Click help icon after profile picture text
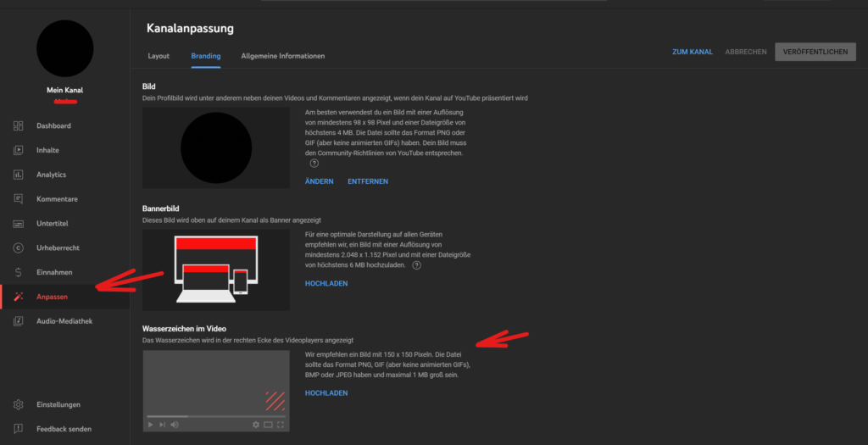Screen dimensions: 868x445 (314, 164)
